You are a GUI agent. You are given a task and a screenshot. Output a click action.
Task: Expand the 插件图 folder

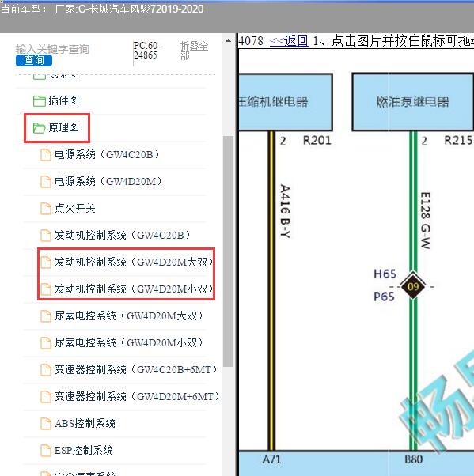[63, 100]
